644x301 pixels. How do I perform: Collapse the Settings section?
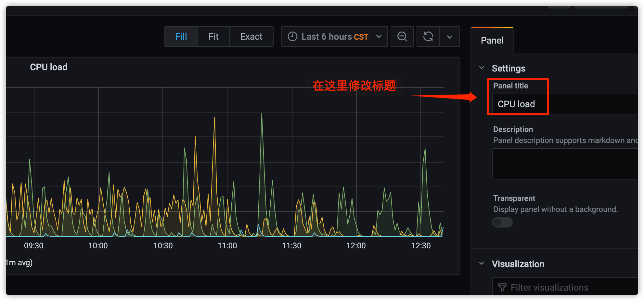tap(482, 68)
